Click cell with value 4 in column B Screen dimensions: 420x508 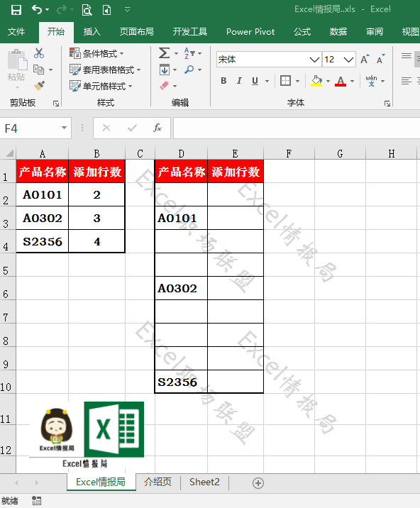[x=97, y=241]
